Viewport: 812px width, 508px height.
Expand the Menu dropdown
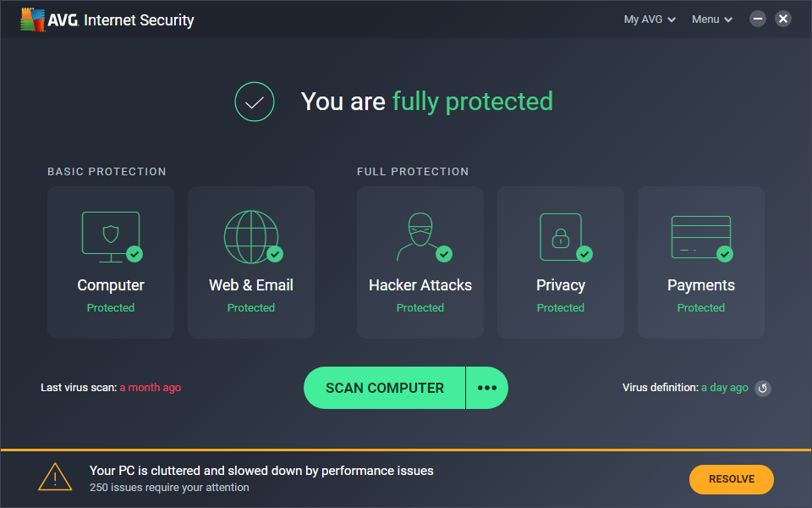click(x=712, y=19)
